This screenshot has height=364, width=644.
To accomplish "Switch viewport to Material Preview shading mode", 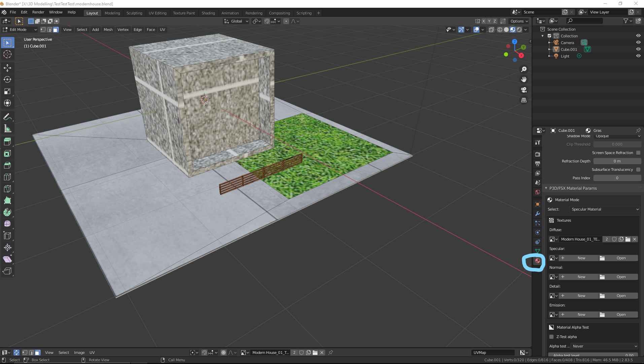I will [512, 30].
